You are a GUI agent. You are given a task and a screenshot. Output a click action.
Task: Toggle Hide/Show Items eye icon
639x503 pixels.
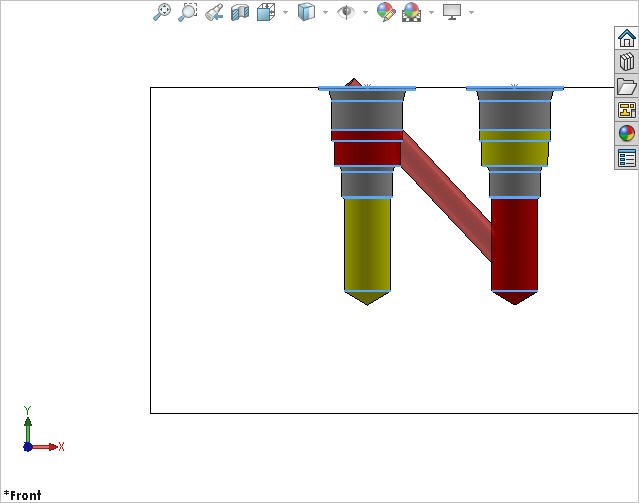pos(346,12)
